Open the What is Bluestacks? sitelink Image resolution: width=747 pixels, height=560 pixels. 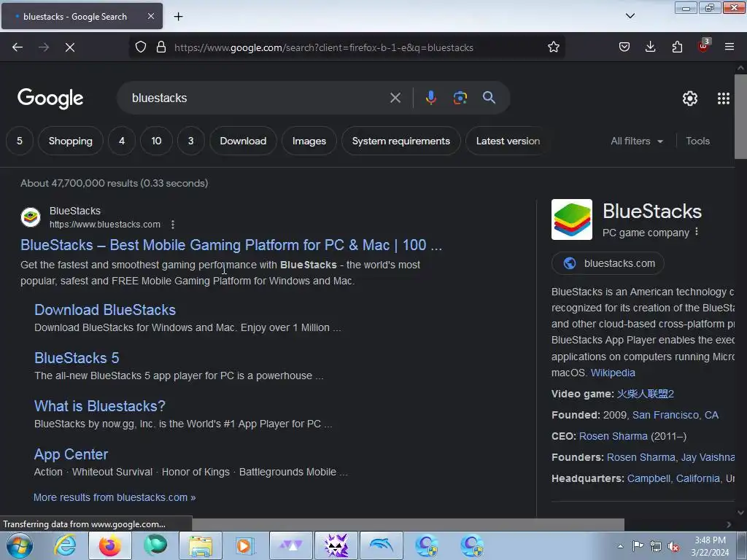coord(99,406)
